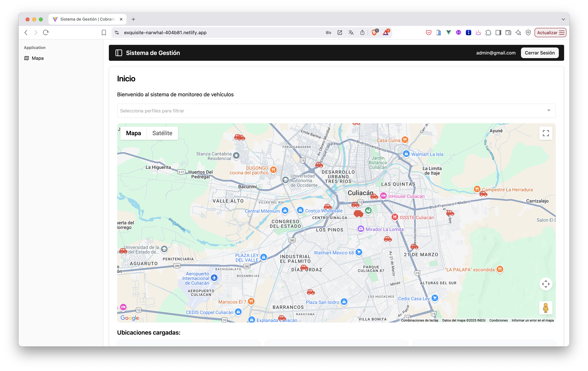The width and height of the screenshot is (588, 371).
Task: Click the Plaza San Isidro marker
Action: tap(344, 302)
